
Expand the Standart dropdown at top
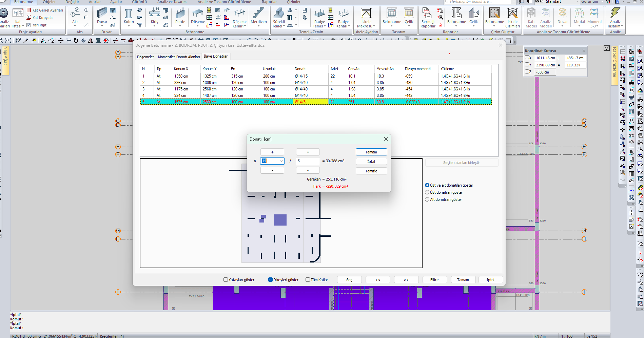(577, 2)
